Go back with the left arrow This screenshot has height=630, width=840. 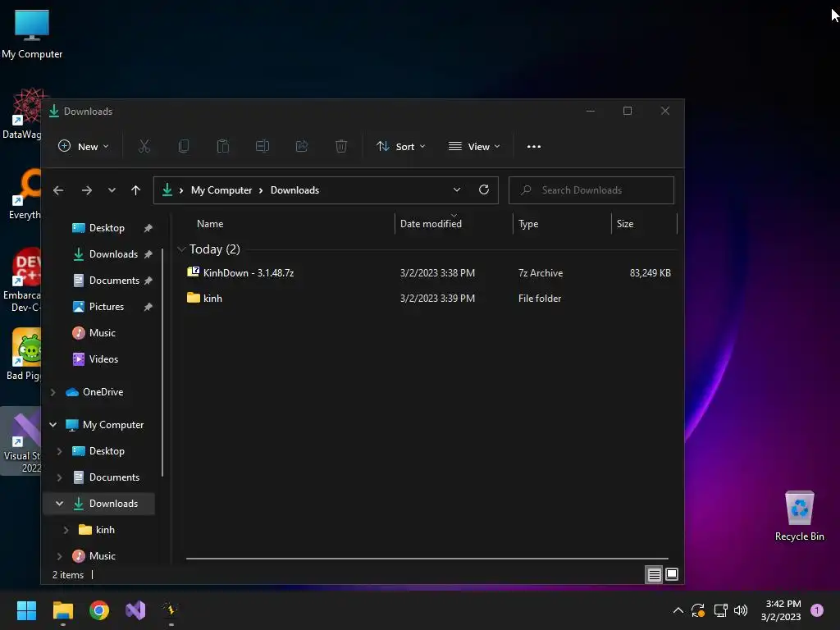tap(58, 190)
